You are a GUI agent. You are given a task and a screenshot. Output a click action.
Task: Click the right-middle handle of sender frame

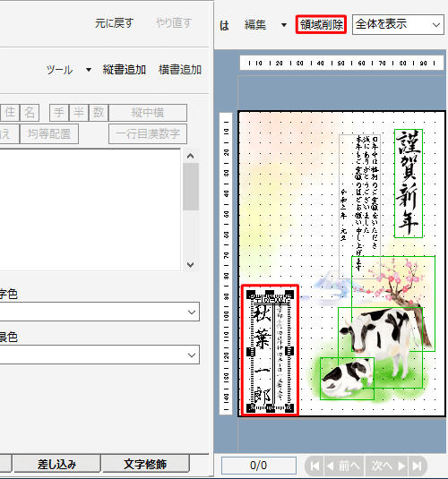click(289, 351)
